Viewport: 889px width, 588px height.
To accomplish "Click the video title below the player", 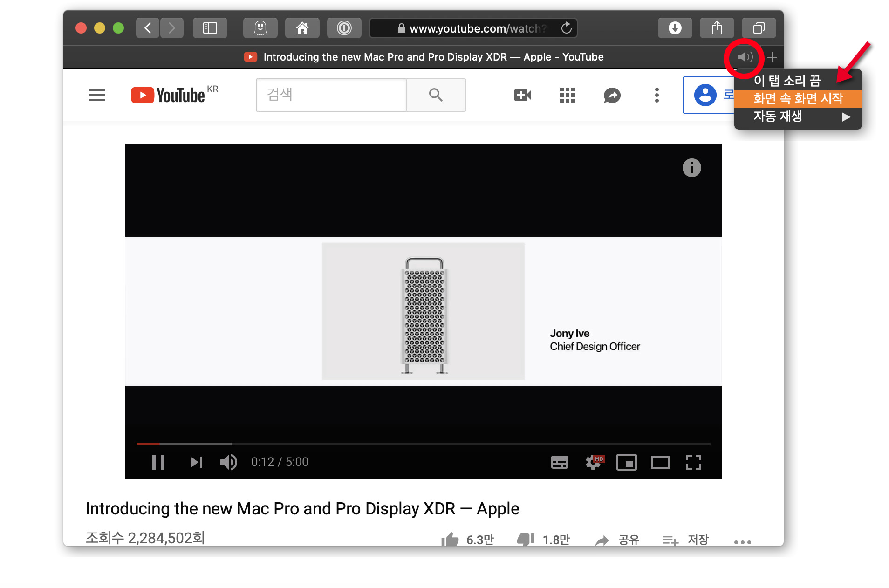I will (x=302, y=509).
